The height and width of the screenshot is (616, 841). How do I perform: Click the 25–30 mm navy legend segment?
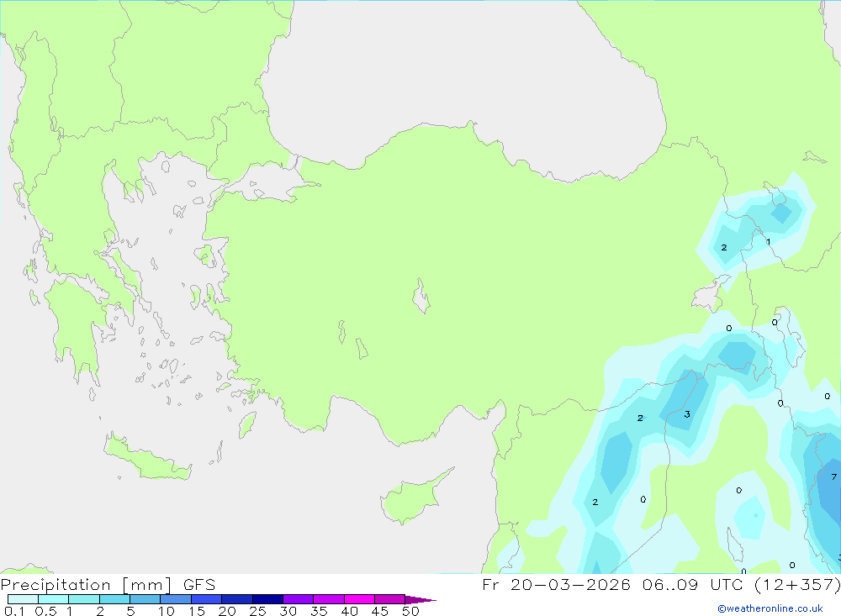click(x=267, y=599)
